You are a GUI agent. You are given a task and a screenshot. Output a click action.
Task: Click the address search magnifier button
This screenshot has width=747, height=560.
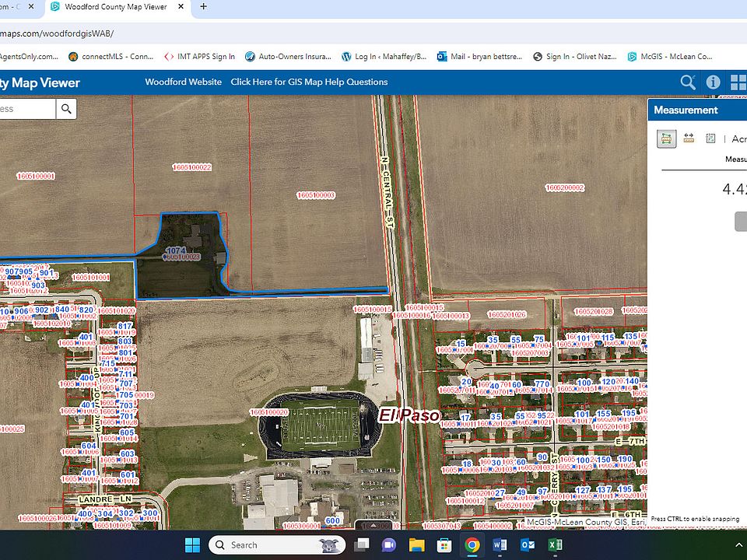(66, 109)
